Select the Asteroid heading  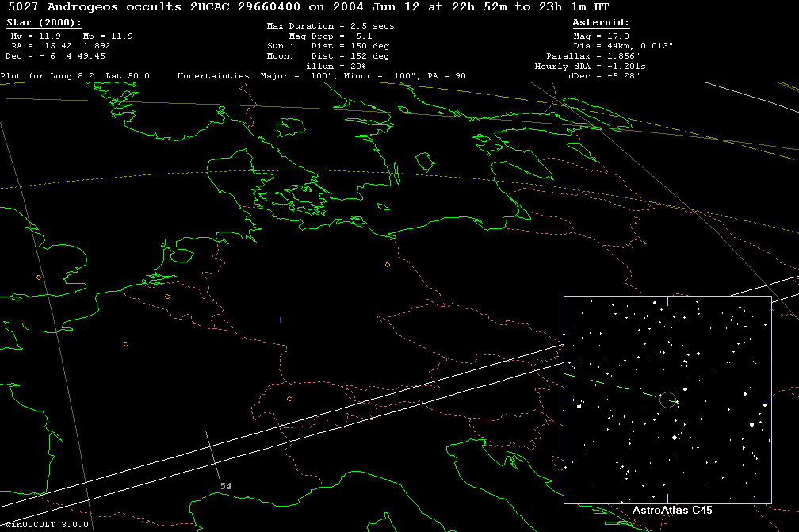[x=601, y=23]
